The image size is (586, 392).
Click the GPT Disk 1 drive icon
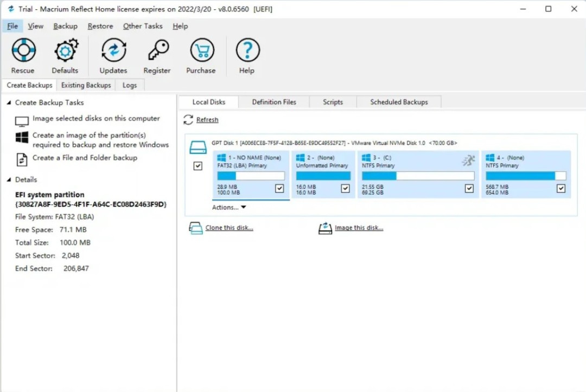[198, 147]
